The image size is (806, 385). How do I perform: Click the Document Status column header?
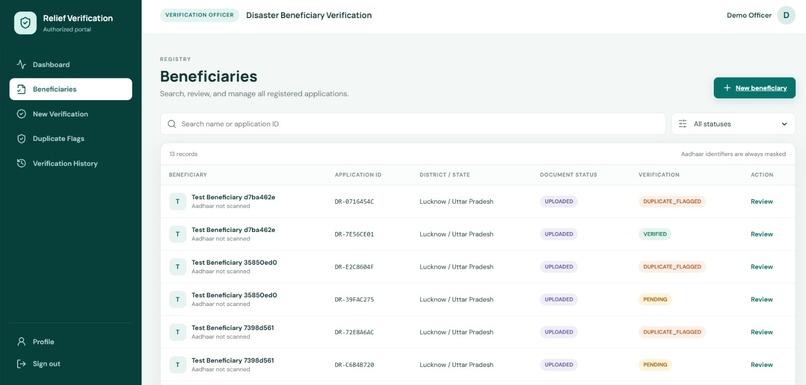pyautogui.click(x=569, y=175)
